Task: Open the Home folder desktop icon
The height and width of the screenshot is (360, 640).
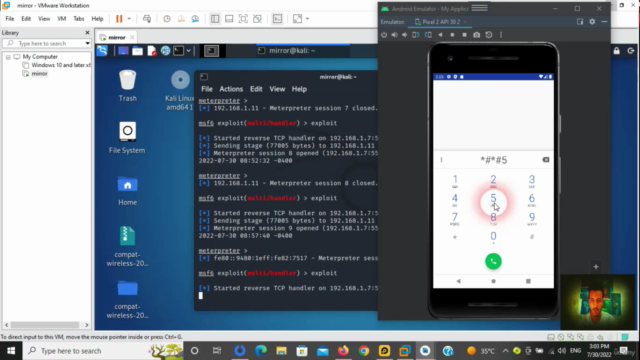Action: [x=127, y=191]
